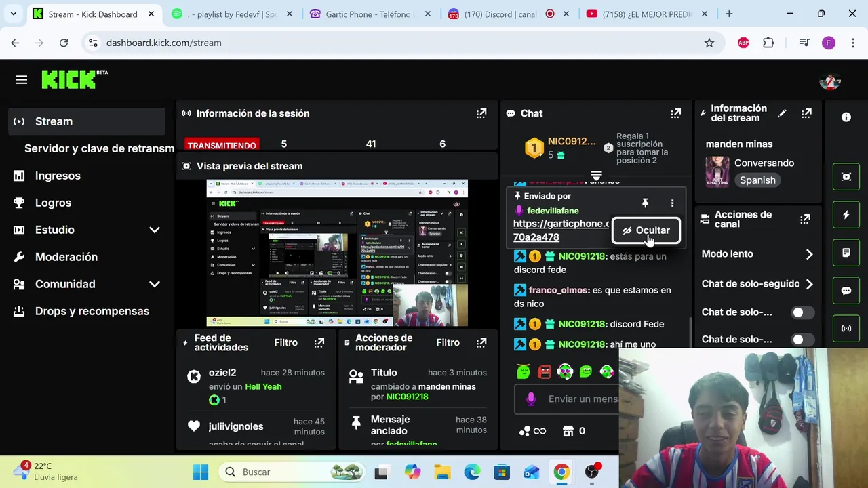868x488 pixels.
Task: Open Moderación in the sidebar
Action: [x=87, y=257]
